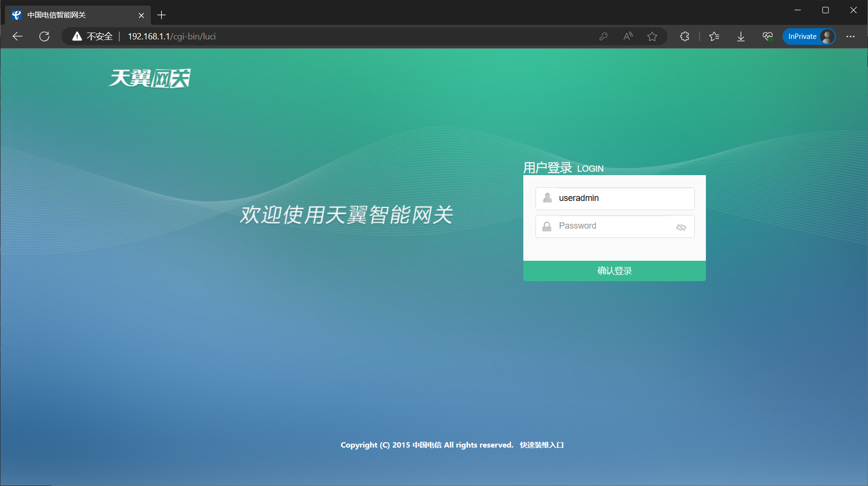This screenshot has height=486, width=868.
Task: Click the 不安全 security label
Action: pyautogui.click(x=99, y=36)
